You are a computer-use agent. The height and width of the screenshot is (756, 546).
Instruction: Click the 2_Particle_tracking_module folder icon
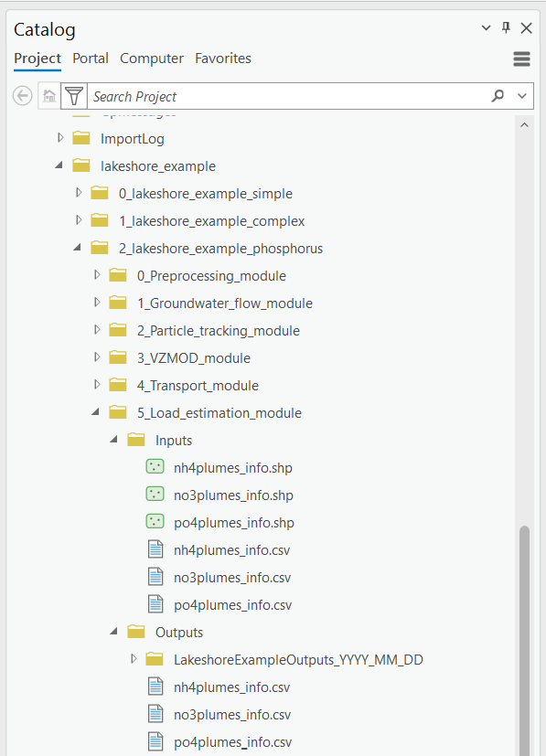pyautogui.click(x=118, y=331)
